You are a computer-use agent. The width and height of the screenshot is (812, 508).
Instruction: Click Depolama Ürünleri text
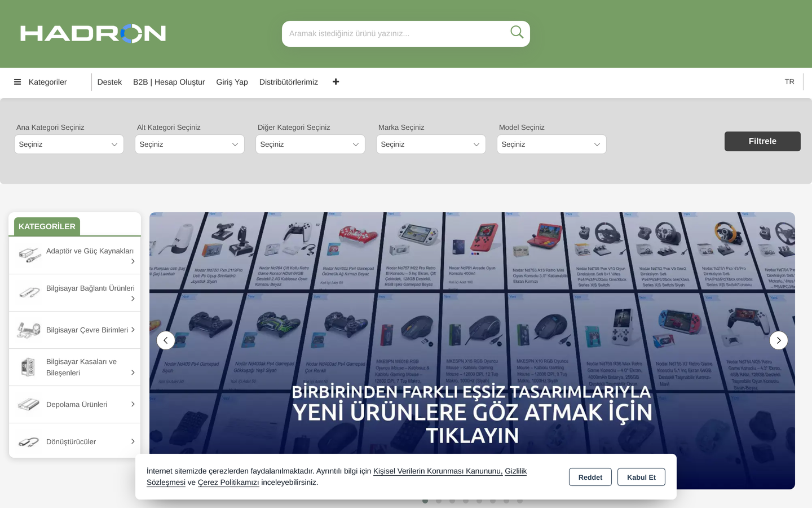77,404
